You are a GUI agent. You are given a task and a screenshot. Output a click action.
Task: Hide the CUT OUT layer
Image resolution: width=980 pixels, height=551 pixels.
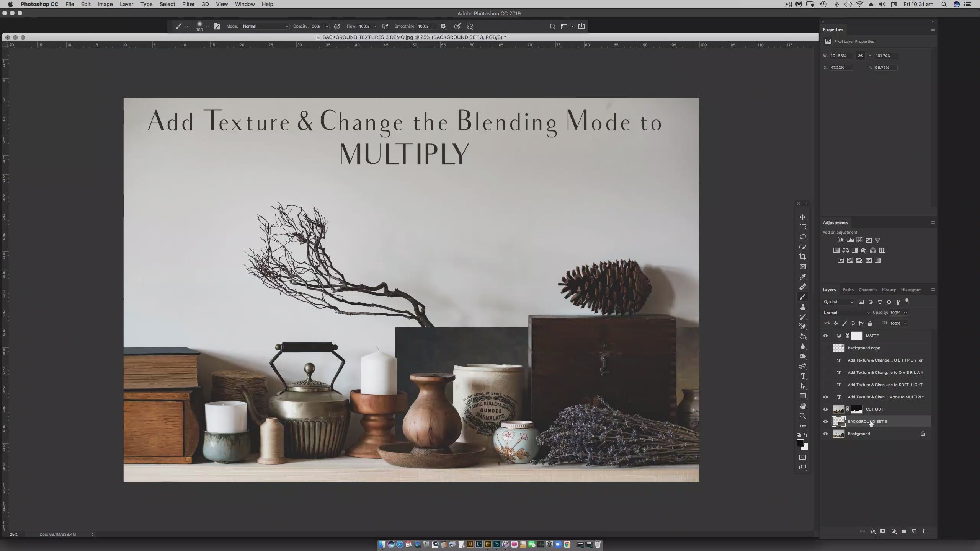(x=825, y=409)
